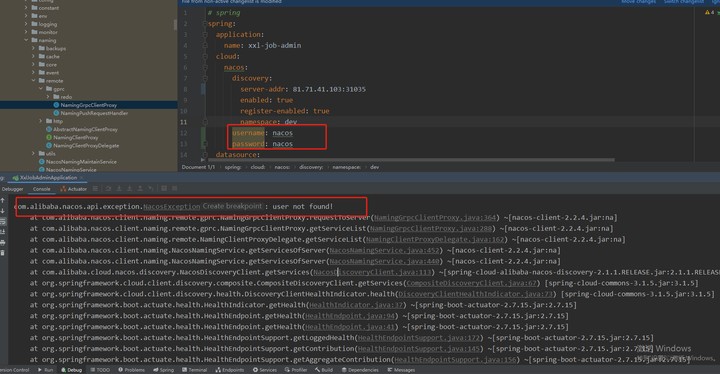Open the Problems tool window

point(131,370)
